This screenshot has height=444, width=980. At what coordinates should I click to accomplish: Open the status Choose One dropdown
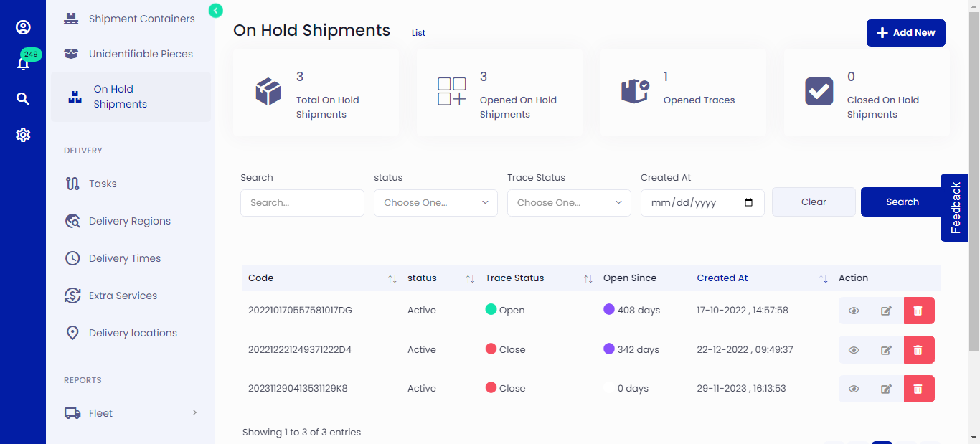pyautogui.click(x=435, y=202)
